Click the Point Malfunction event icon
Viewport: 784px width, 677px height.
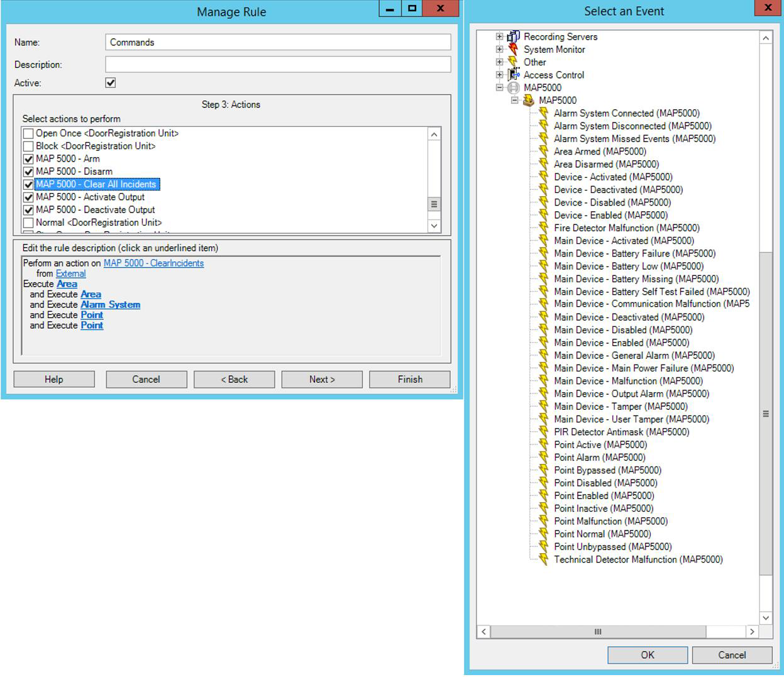[544, 521]
